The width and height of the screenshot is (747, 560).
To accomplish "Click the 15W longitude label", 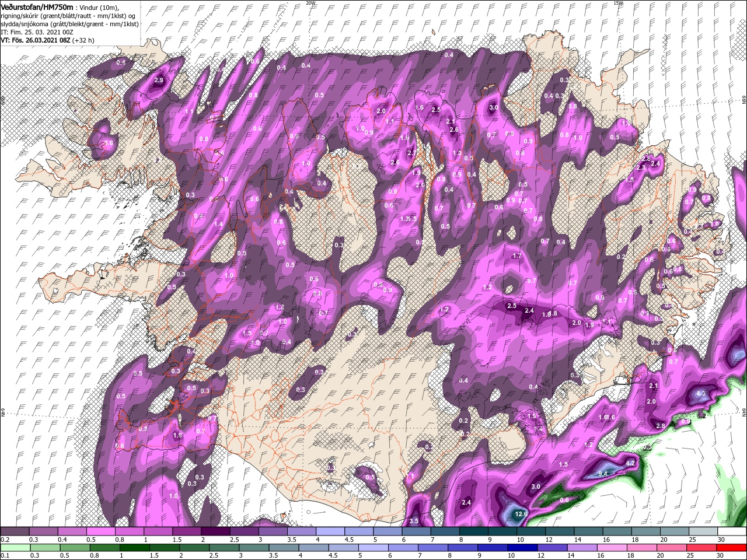I will (618, 2).
